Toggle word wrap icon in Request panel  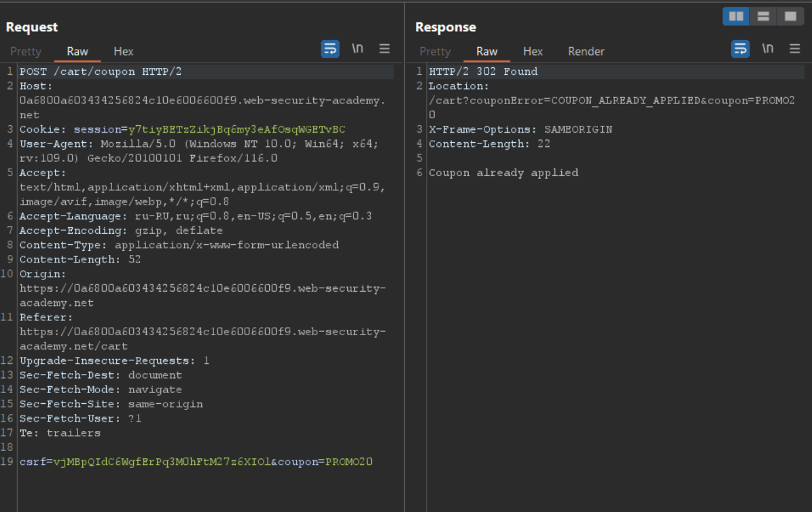pyautogui.click(x=330, y=49)
